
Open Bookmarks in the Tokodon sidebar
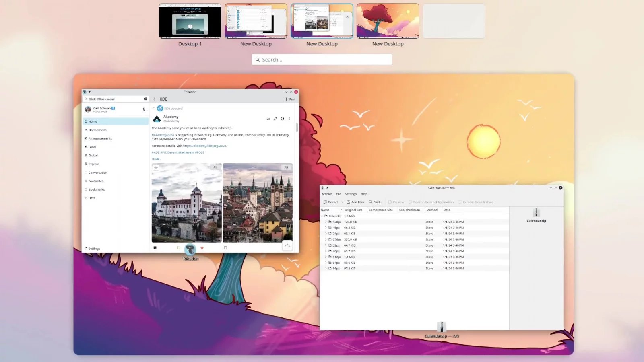coord(116,189)
